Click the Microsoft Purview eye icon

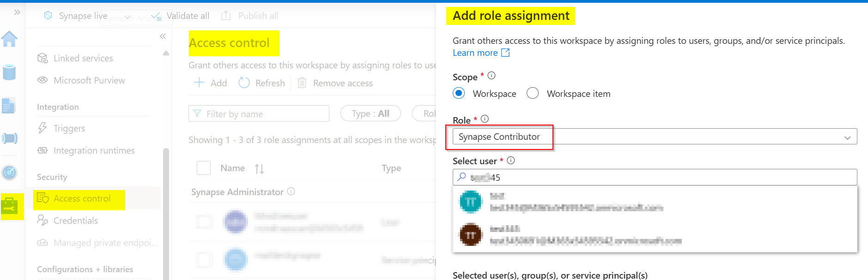point(42,80)
